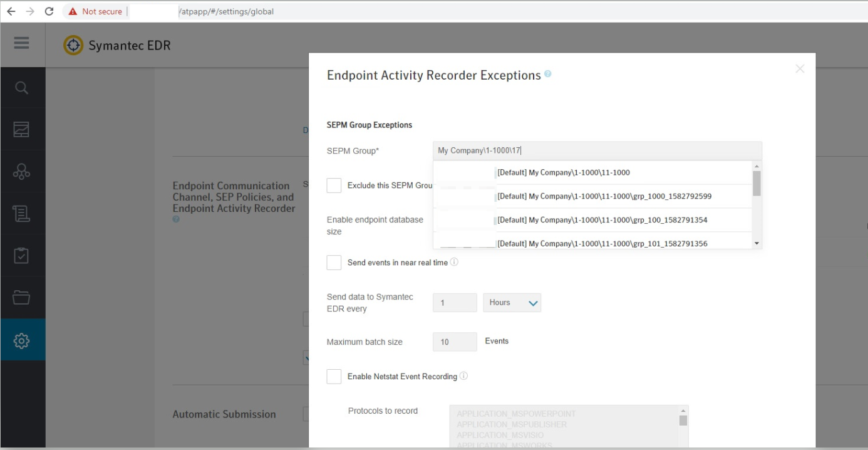
Task: Click the search magnifier sidebar icon
Action: (22, 88)
